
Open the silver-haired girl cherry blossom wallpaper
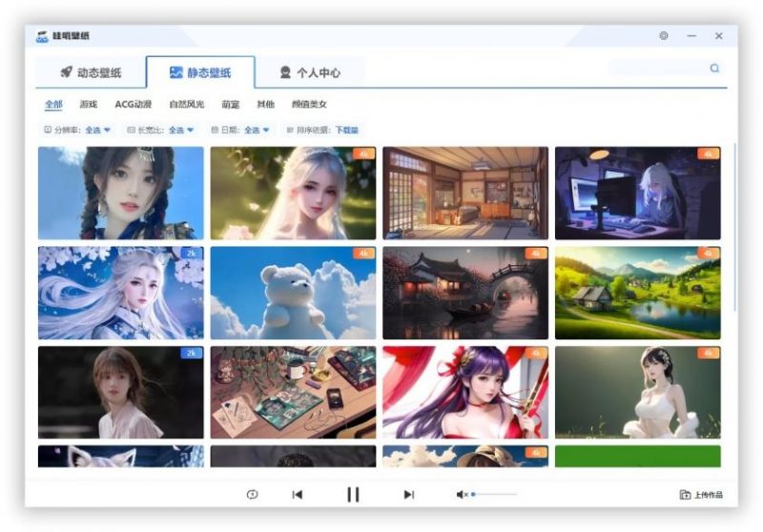pyautogui.click(x=121, y=293)
